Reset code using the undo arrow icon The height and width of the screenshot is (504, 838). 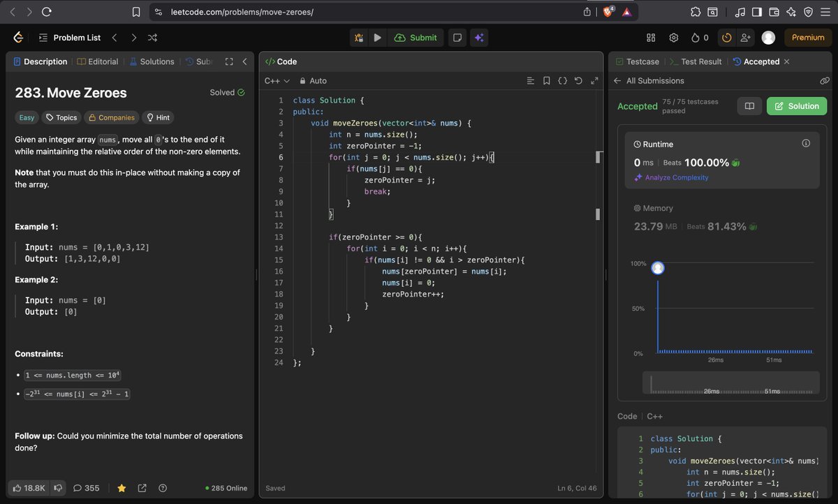point(578,80)
